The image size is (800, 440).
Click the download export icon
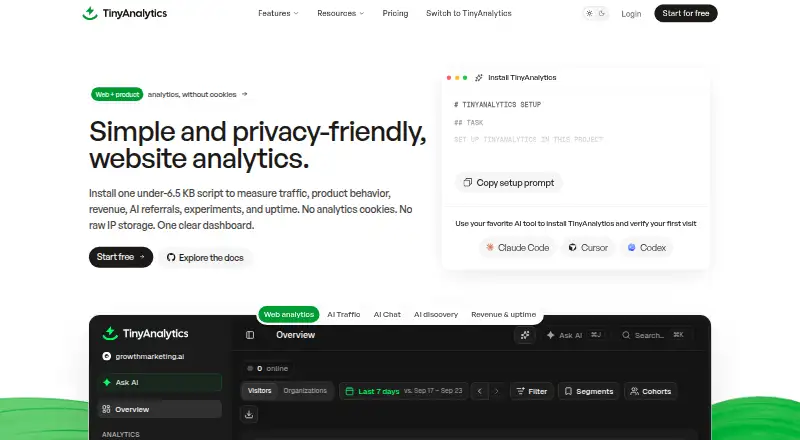[249, 414]
